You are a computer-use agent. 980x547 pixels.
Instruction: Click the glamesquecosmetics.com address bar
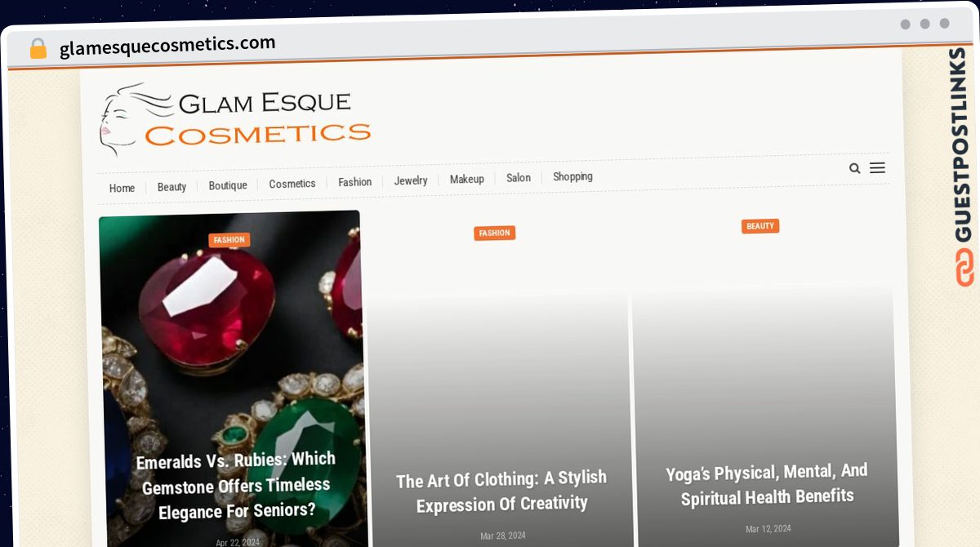click(167, 46)
